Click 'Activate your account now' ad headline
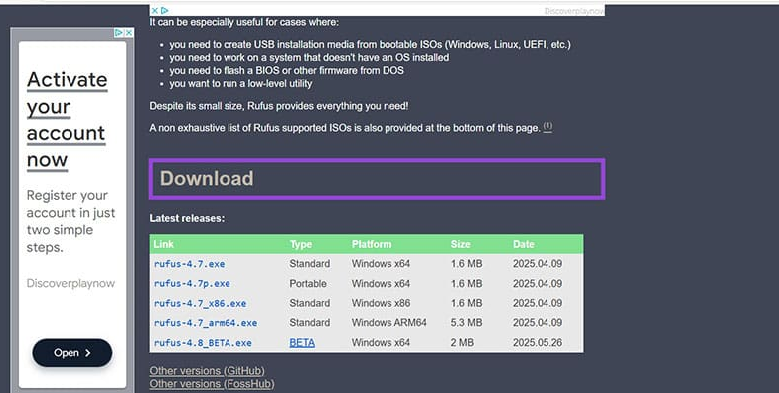The width and height of the screenshot is (779, 393). click(67, 120)
